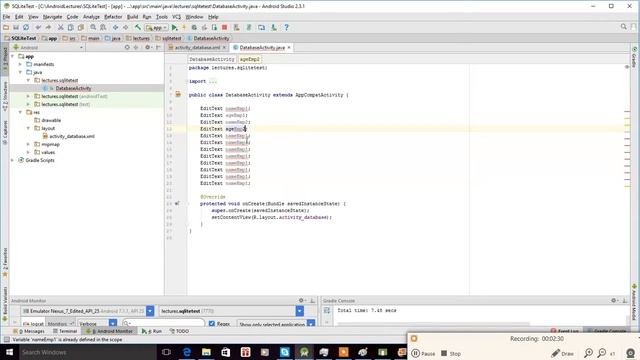Click the Paste toolbar icon
The height and width of the screenshot is (360, 640).
[x=80, y=27]
